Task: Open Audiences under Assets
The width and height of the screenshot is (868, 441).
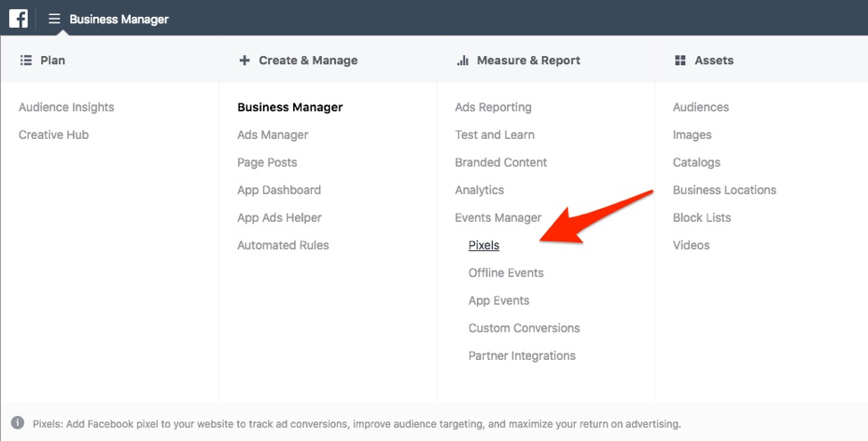Action: click(x=700, y=107)
